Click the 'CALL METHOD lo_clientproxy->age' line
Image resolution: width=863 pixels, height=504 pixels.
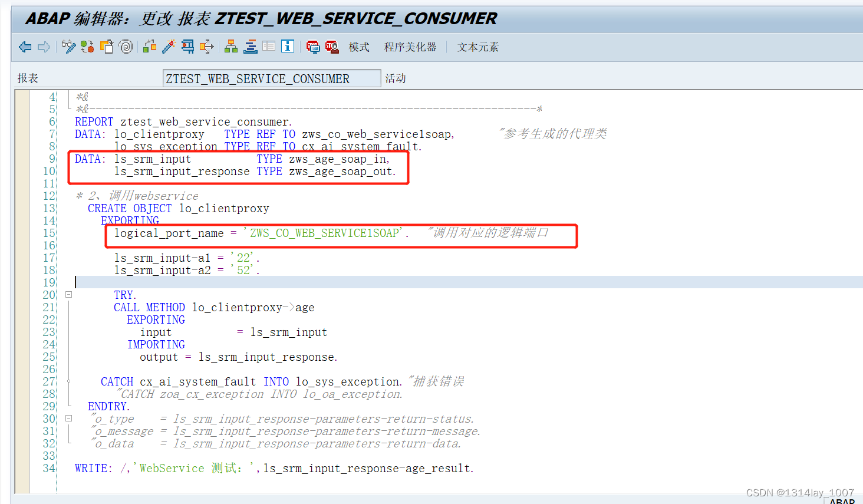click(214, 308)
